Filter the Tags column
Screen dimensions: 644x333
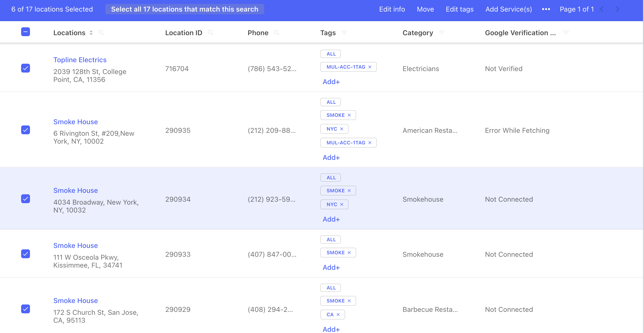tap(344, 33)
